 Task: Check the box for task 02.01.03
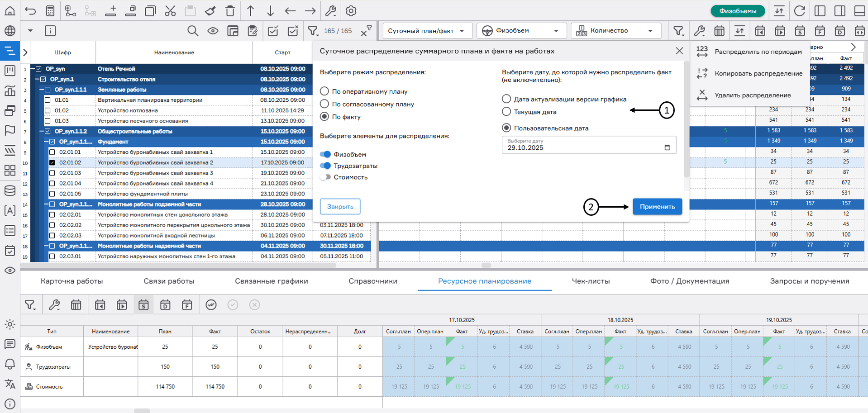[x=52, y=173]
